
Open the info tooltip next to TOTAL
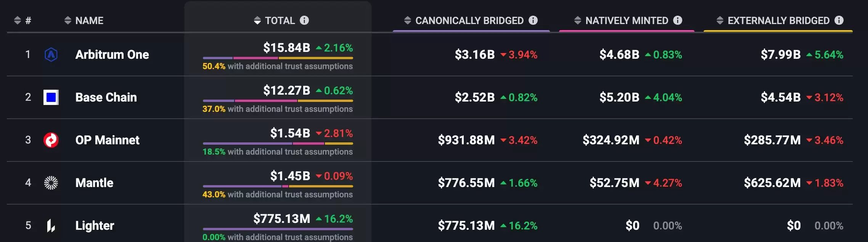pos(304,20)
